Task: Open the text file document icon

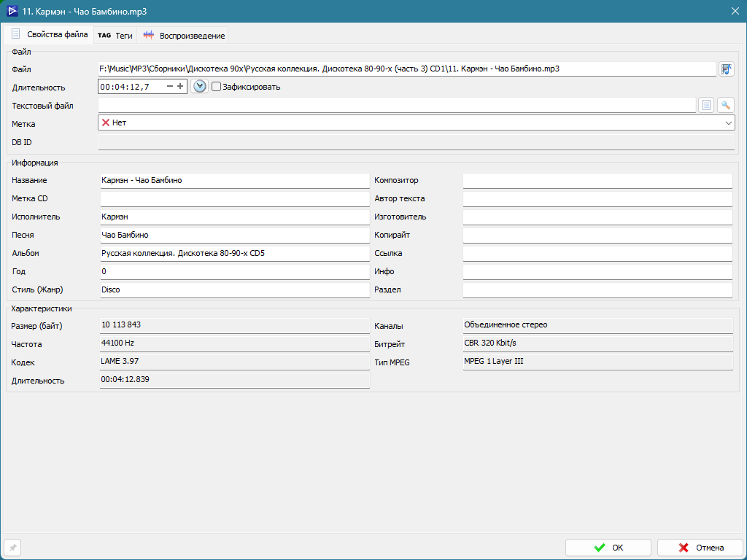Action: (x=706, y=105)
